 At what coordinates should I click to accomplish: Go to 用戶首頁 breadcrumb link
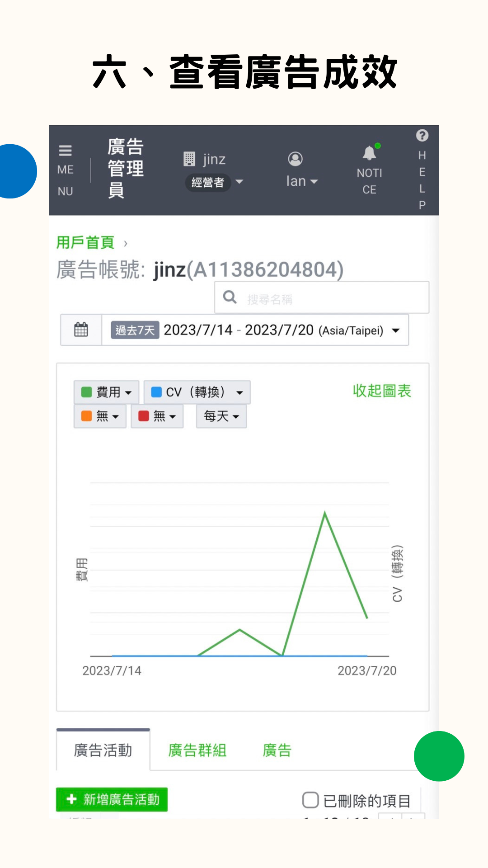click(x=85, y=242)
